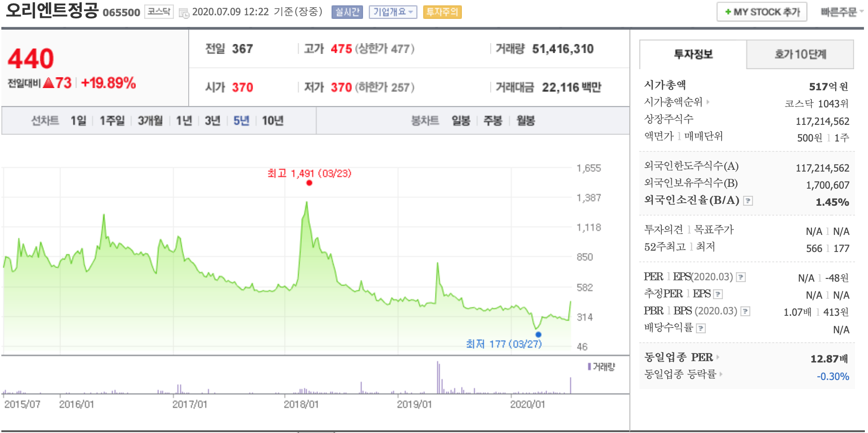The height and width of the screenshot is (433, 868).
Task: Click the calendar icon before the date
Action: pyautogui.click(x=184, y=13)
